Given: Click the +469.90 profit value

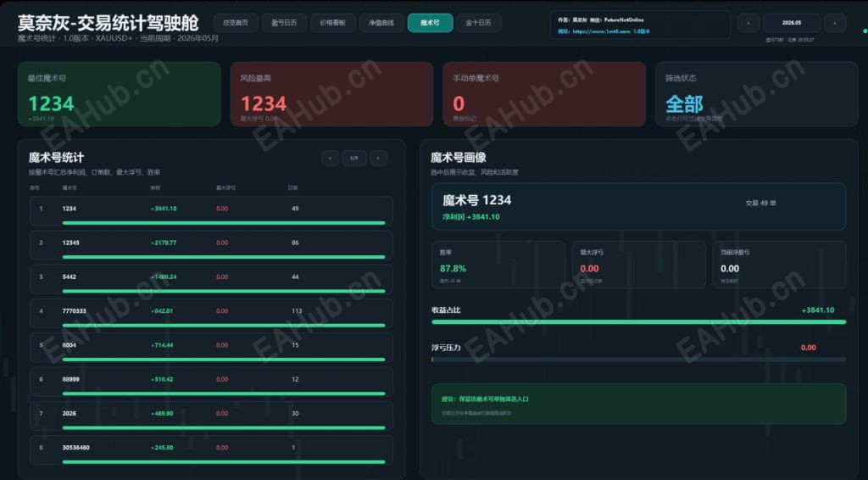Looking at the screenshot, I should coord(162,414).
